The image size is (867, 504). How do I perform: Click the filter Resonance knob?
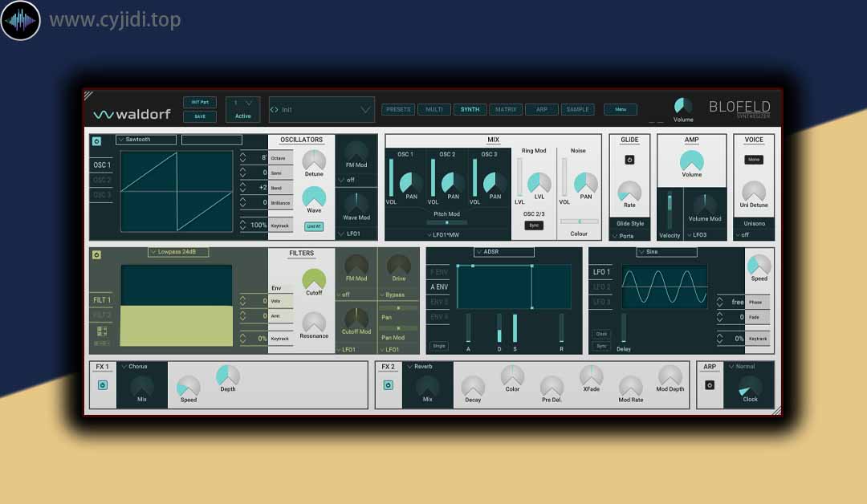pos(314,322)
